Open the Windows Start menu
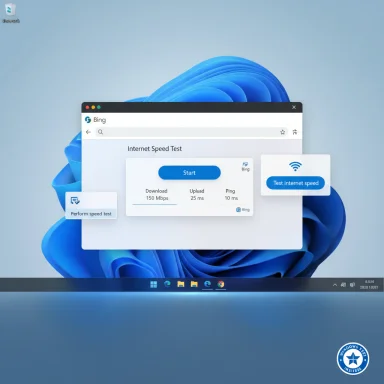This screenshot has height=384, width=384. (154, 284)
